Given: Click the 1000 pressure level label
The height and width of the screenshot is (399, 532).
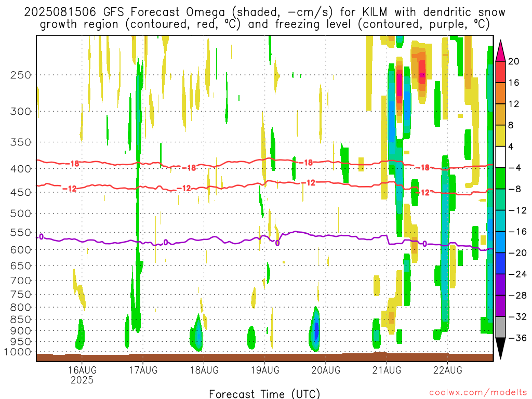Looking at the screenshot, I should click(18, 352).
